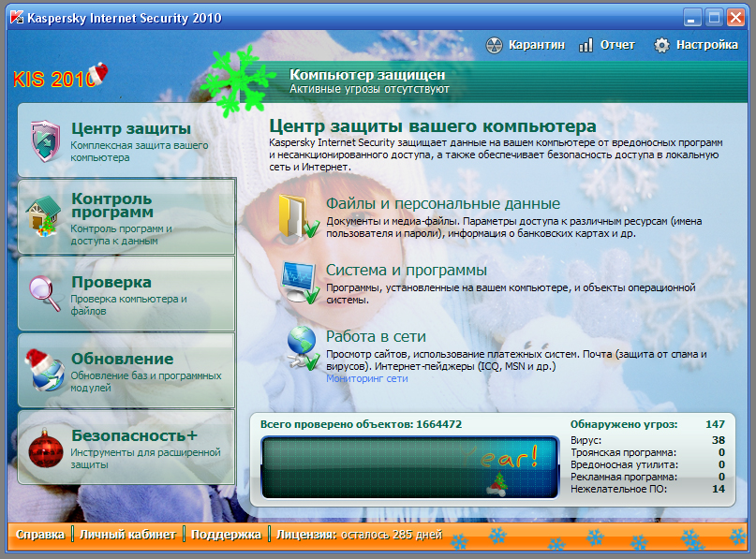The image size is (756, 559).
Task: Open the Центр защиты section
Action: pos(126,140)
